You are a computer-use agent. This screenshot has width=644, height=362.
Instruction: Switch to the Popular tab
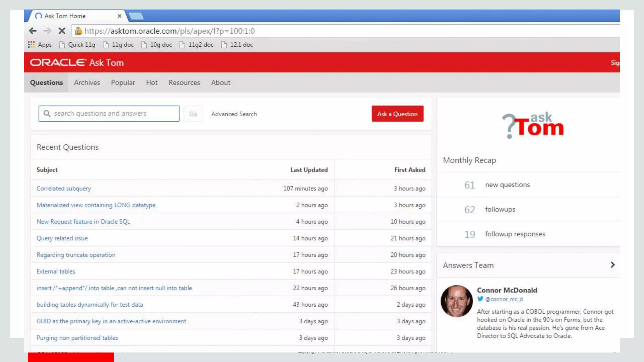click(x=123, y=82)
